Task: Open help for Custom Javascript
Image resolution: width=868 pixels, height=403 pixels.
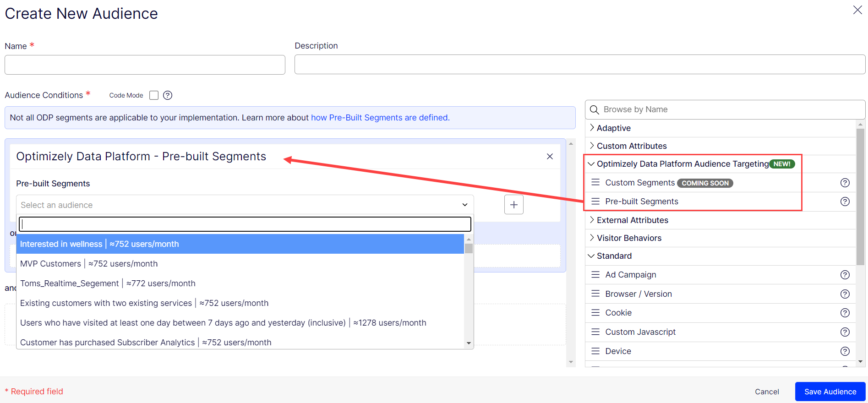Action: [845, 332]
